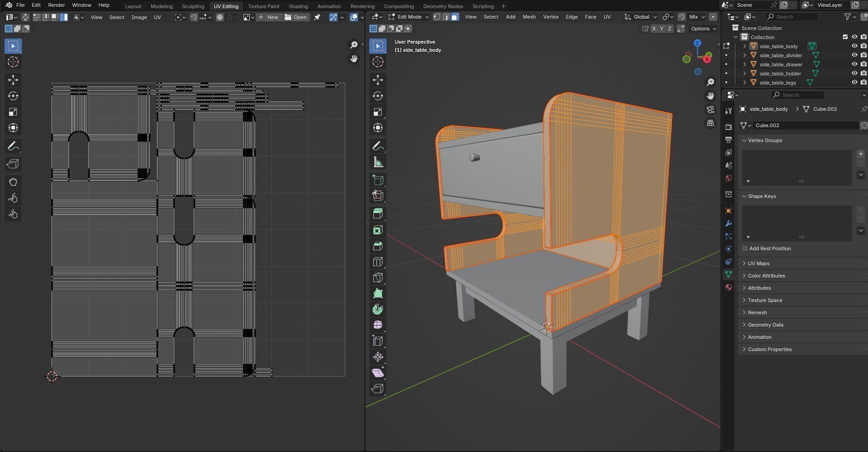Select the Spin tool
The image size is (868, 452).
378,309
